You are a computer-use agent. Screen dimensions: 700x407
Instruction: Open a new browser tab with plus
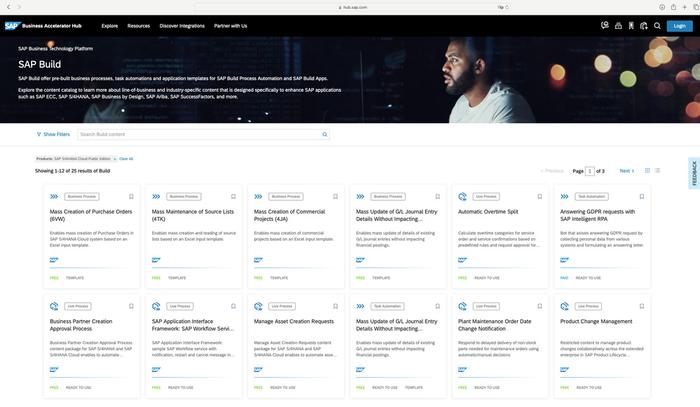click(684, 7)
